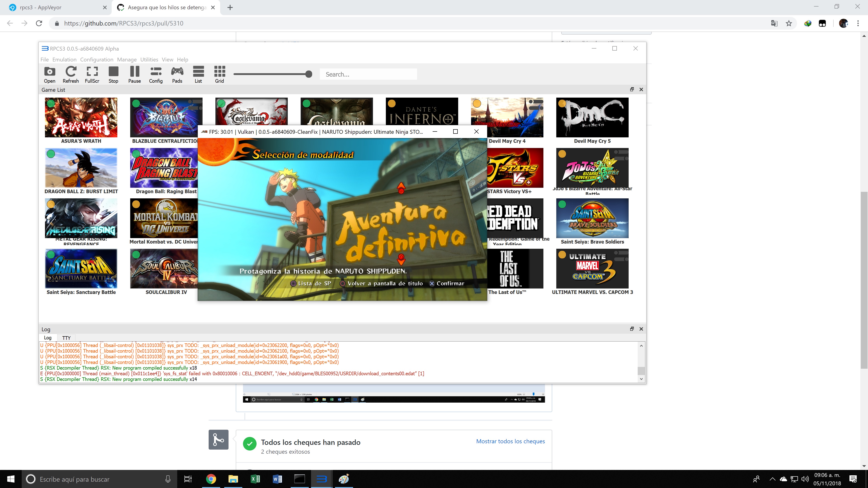The image size is (868, 488).
Task: Click the Open toolbar icon
Action: click(x=50, y=74)
